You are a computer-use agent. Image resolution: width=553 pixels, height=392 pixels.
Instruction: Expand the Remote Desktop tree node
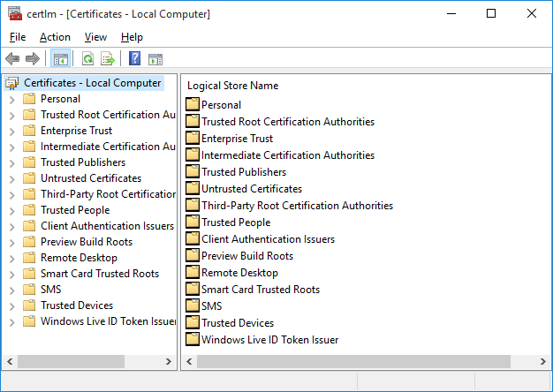pos(11,258)
